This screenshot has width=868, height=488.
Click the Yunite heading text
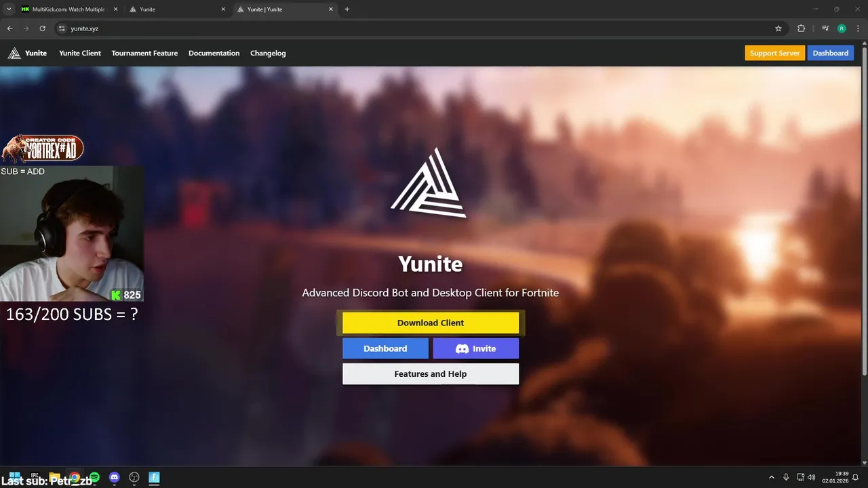pyautogui.click(x=431, y=264)
